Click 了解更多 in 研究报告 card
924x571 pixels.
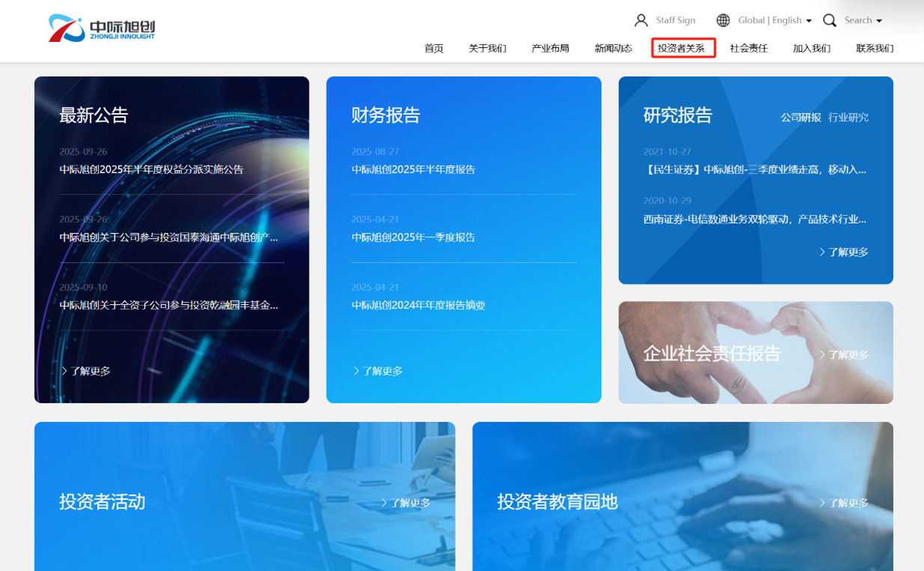(x=844, y=252)
